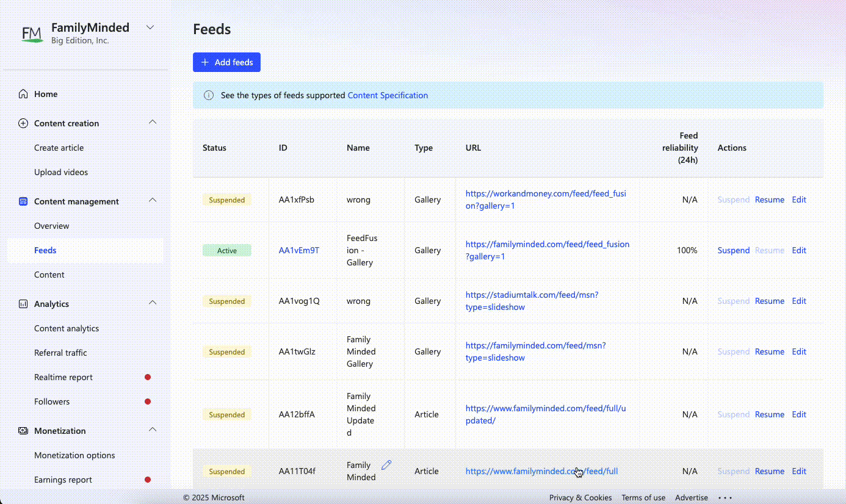Open Monetization options
The image size is (846, 504).
(x=74, y=455)
